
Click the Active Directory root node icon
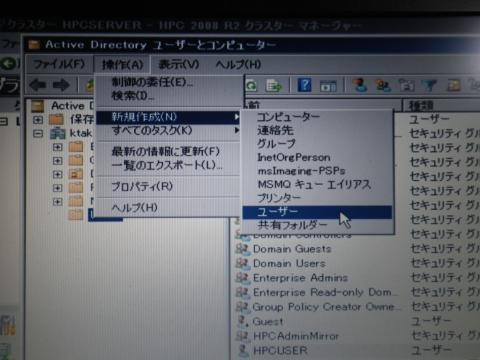click(x=38, y=106)
